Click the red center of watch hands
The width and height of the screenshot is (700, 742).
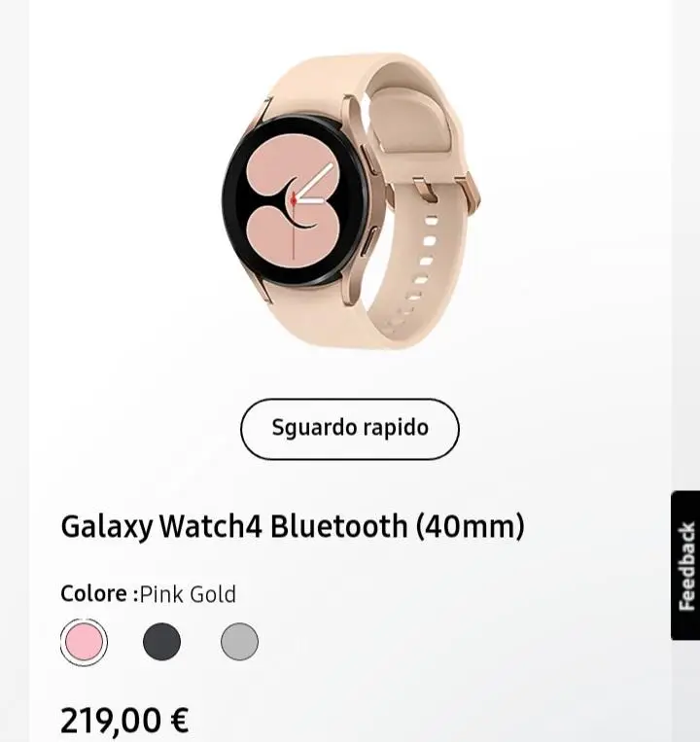point(294,200)
